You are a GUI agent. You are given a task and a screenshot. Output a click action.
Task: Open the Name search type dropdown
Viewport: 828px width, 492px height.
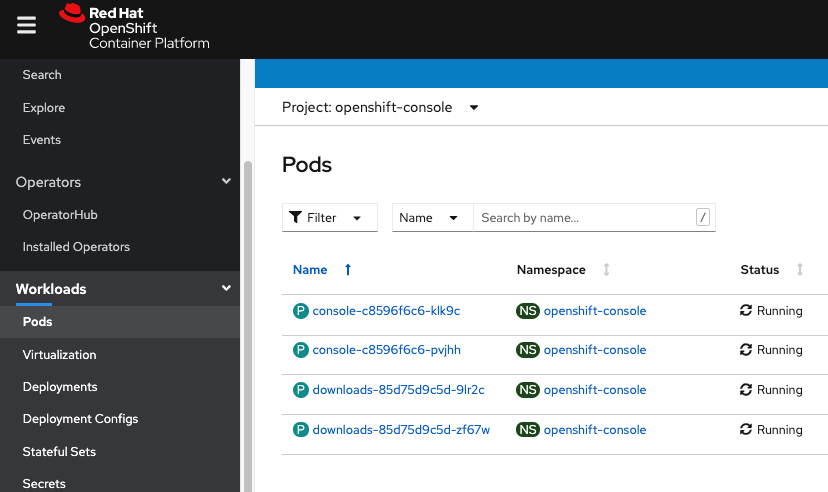coord(432,218)
